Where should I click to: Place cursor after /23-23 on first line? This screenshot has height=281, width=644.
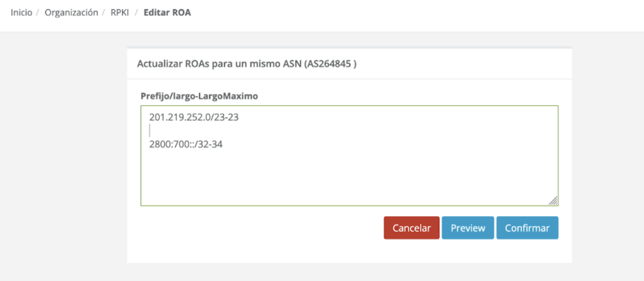tap(239, 117)
